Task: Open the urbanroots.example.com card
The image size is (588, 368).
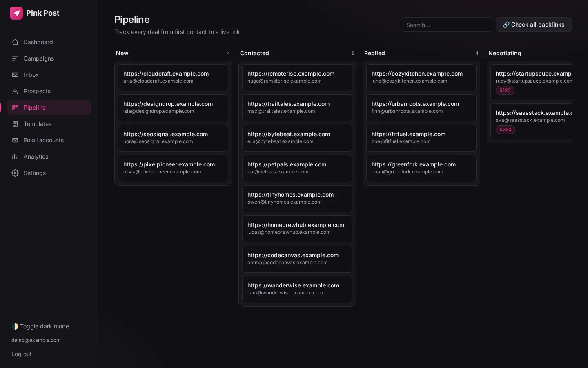Action: coord(421,108)
